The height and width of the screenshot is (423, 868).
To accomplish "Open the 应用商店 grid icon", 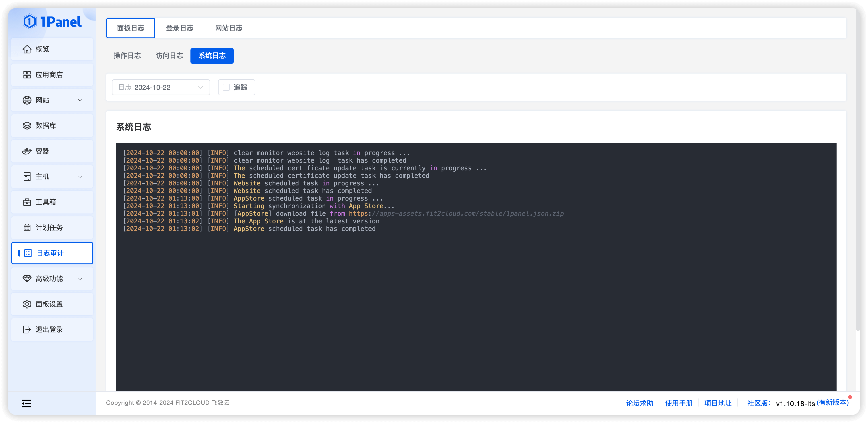I will click(x=27, y=75).
